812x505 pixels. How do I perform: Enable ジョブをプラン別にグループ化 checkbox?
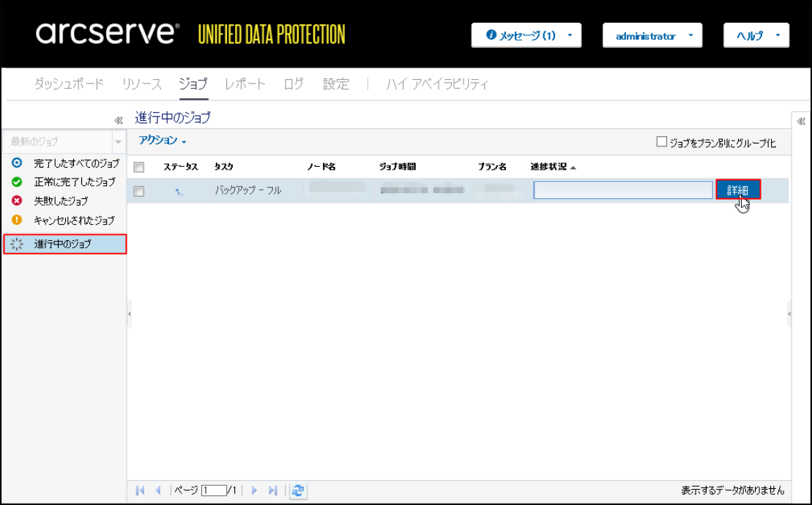pyautogui.click(x=662, y=142)
